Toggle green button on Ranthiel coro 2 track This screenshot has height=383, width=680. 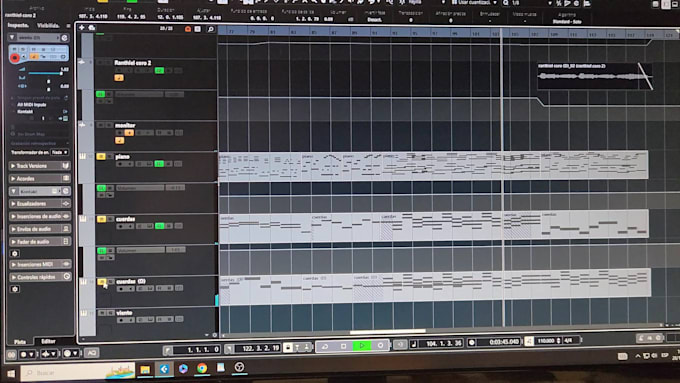click(159, 70)
